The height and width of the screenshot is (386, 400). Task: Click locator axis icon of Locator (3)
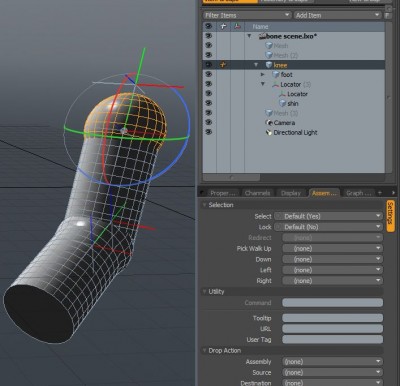275,85
